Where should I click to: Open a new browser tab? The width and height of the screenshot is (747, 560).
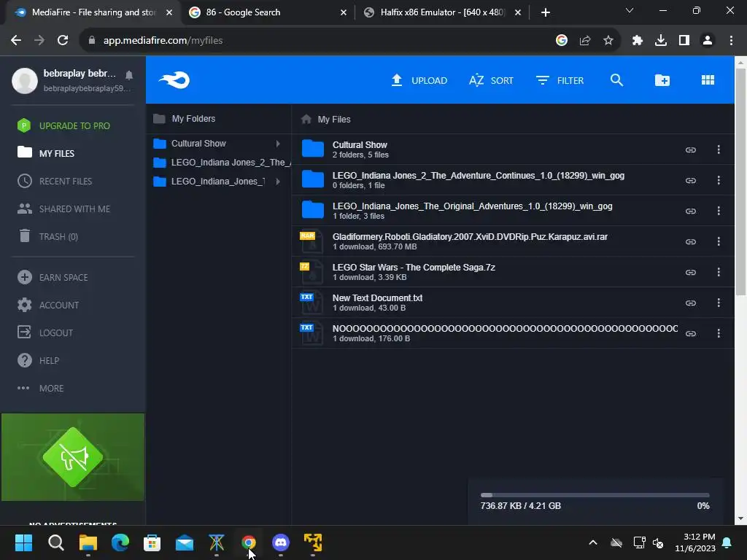546,12
